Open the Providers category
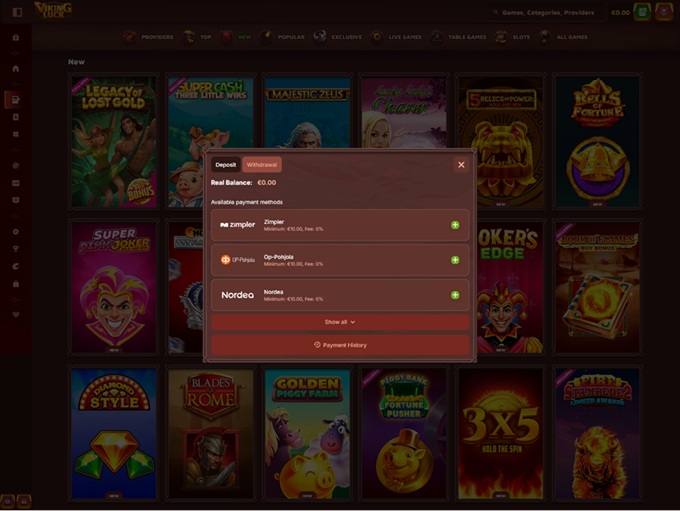Image resolution: width=680 pixels, height=511 pixels. coord(148,37)
